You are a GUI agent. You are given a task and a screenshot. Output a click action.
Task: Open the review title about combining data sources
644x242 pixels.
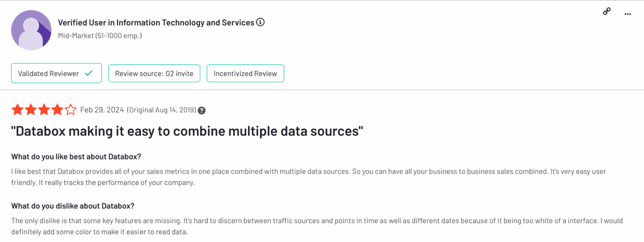coord(187,131)
